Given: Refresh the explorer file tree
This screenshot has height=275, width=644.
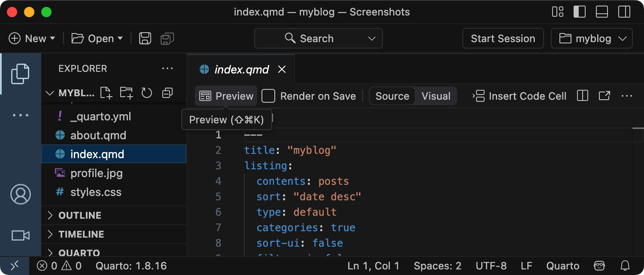Looking at the screenshot, I should click(147, 93).
